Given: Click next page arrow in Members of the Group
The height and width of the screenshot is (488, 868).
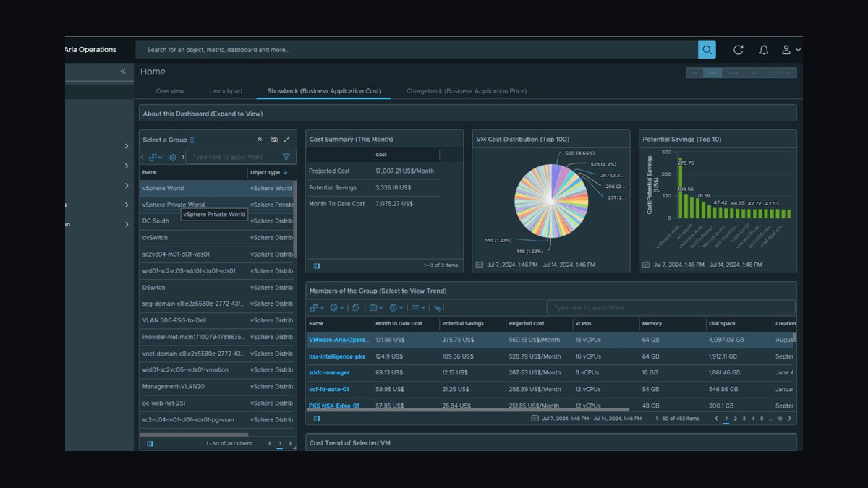Looking at the screenshot, I should coord(790,418).
